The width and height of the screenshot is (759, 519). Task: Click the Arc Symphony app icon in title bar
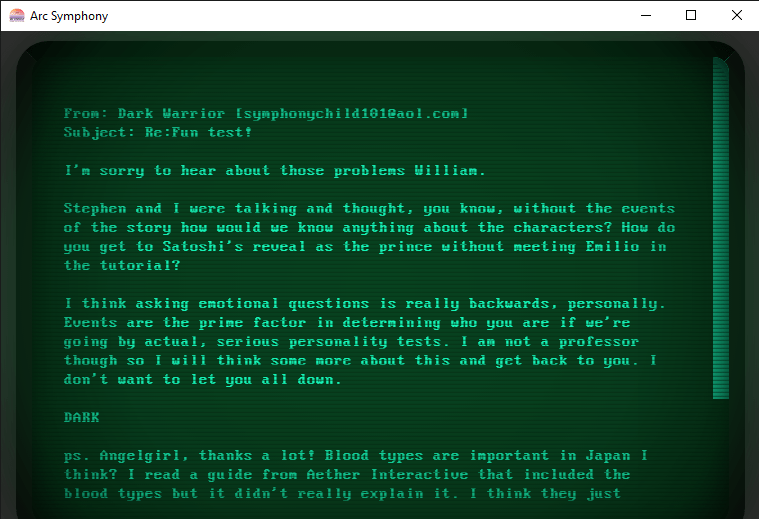click(x=16, y=16)
